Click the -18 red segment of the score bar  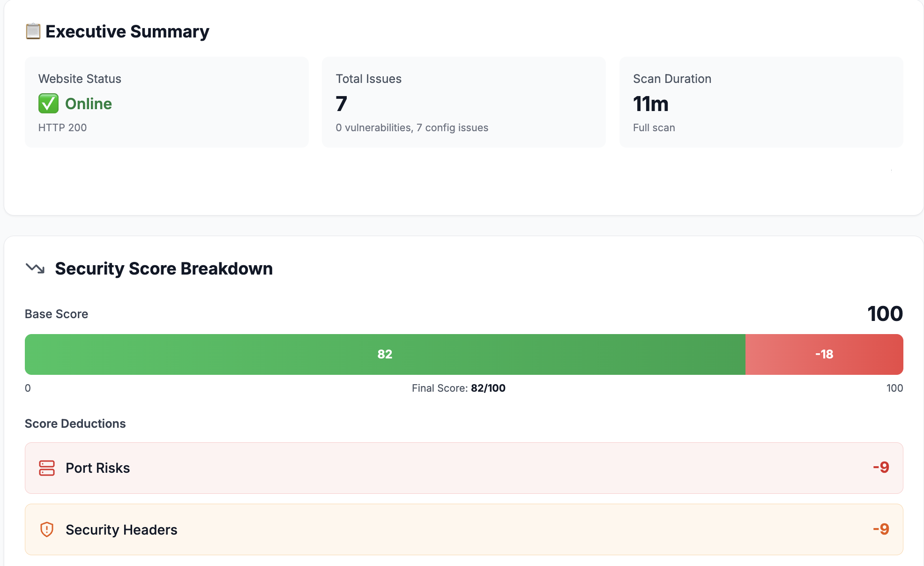pyautogui.click(x=824, y=354)
